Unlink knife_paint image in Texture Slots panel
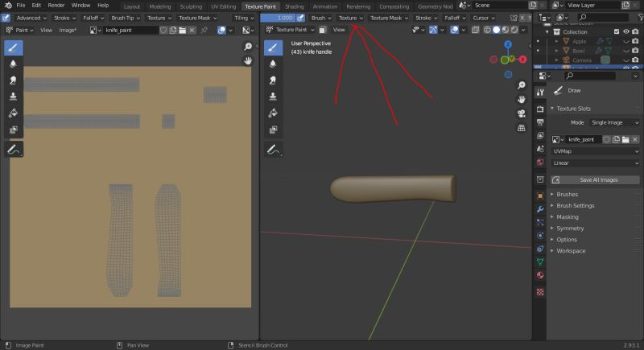The width and height of the screenshot is (644, 350). (635, 139)
